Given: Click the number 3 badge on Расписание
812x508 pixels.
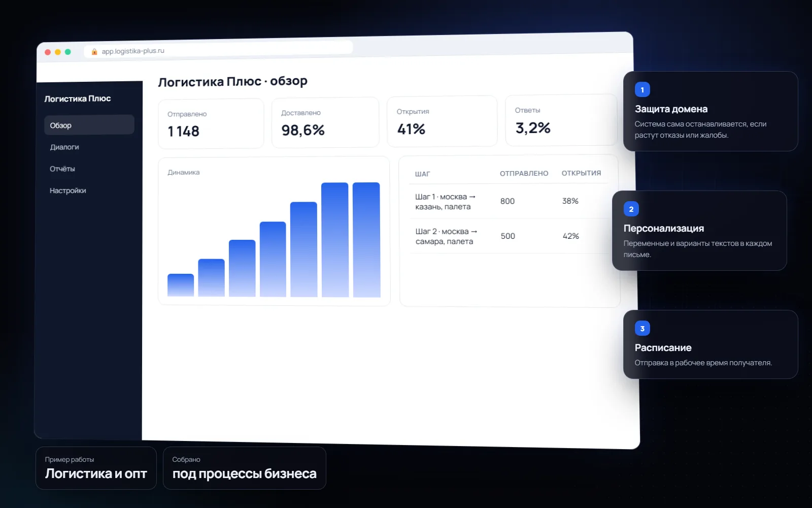Looking at the screenshot, I should (x=642, y=329).
